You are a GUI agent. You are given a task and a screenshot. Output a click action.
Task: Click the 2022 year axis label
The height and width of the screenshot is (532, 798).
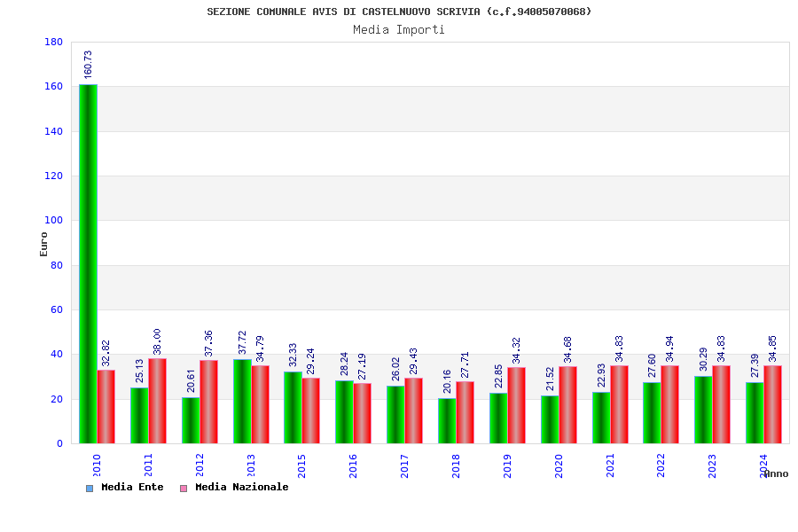click(661, 465)
